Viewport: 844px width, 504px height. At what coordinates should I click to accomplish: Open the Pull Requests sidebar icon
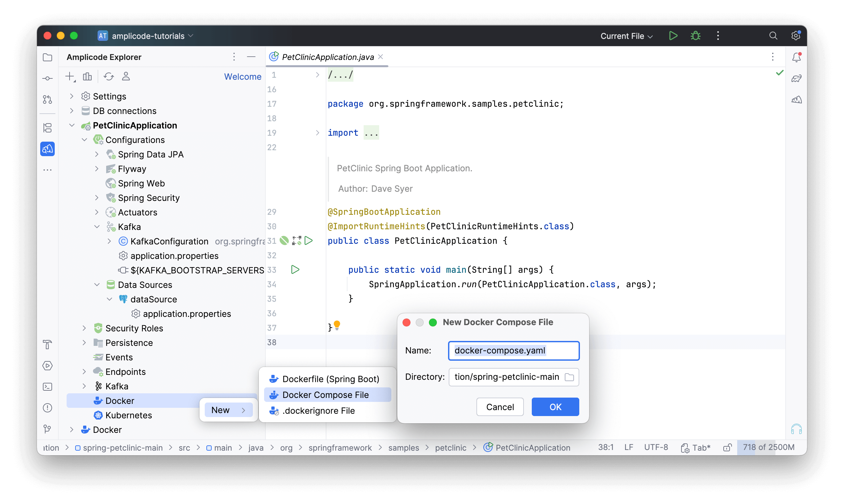pos(47,99)
